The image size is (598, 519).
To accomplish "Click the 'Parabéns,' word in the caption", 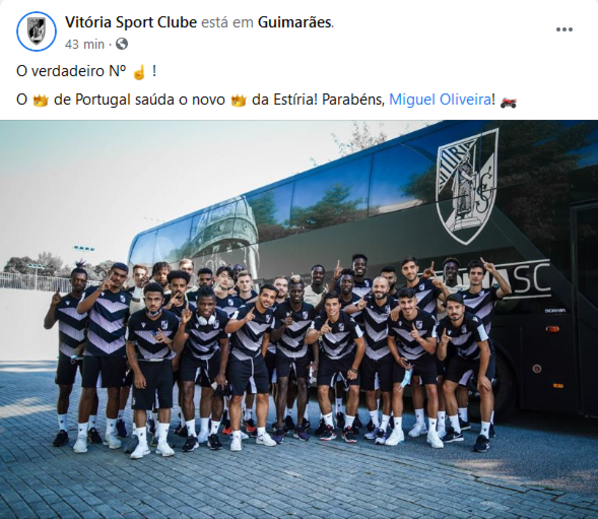I will tap(353, 100).
